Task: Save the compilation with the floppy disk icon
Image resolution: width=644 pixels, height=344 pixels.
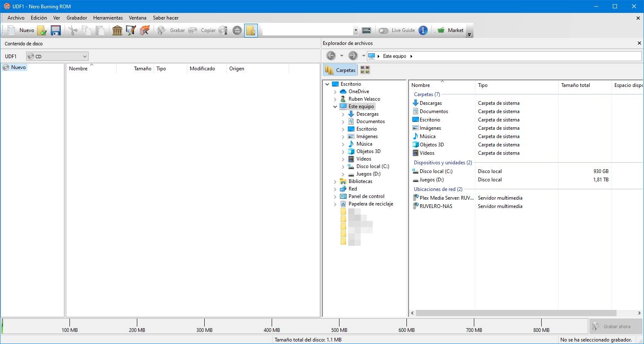Action: coord(56,30)
